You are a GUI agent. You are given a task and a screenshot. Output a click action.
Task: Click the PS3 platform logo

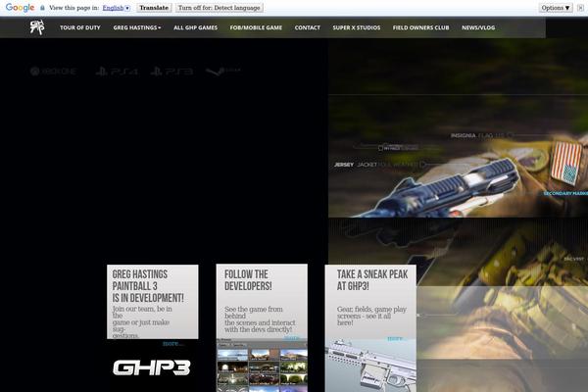[x=171, y=72]
